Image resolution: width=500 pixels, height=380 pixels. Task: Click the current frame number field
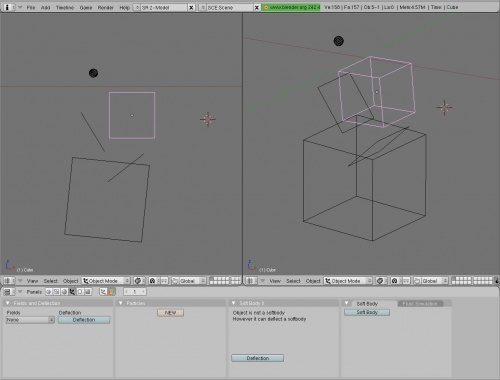135,292
